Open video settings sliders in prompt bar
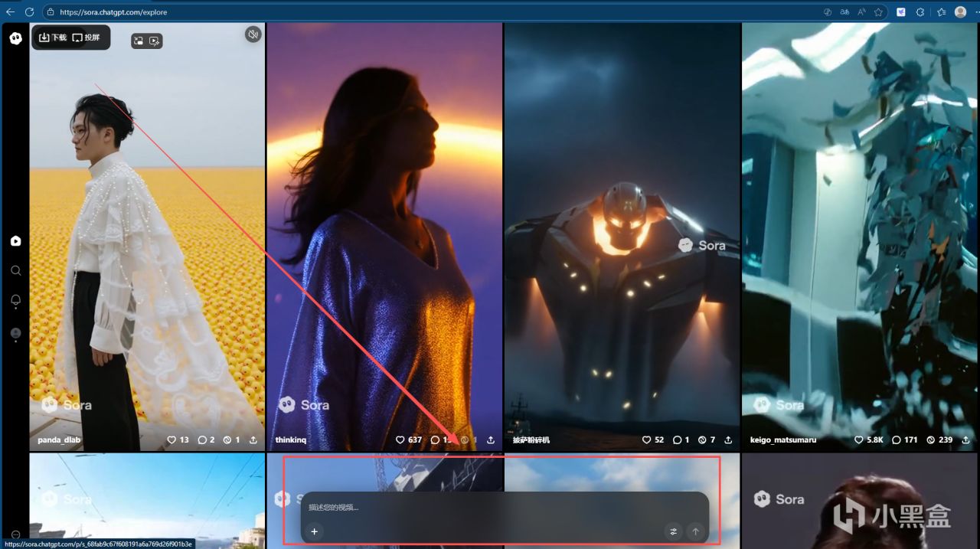The width and height of the screenshot is (980, 549). point(674,531)
